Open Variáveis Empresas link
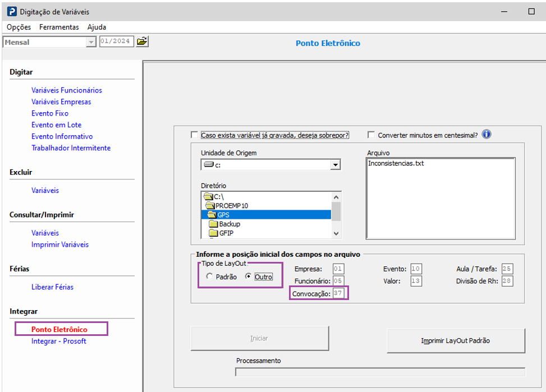This screenshot has width=546, height=392. (61, 102)
